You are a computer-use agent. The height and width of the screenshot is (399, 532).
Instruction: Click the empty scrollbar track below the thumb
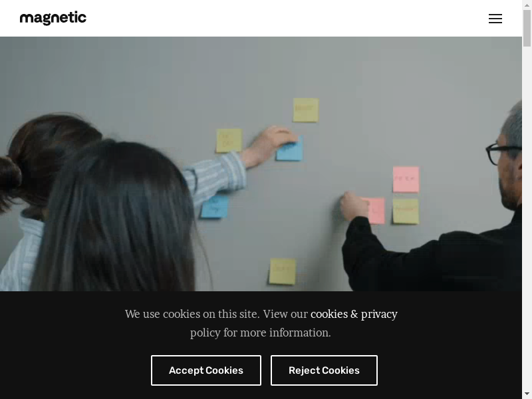(527, 217)
